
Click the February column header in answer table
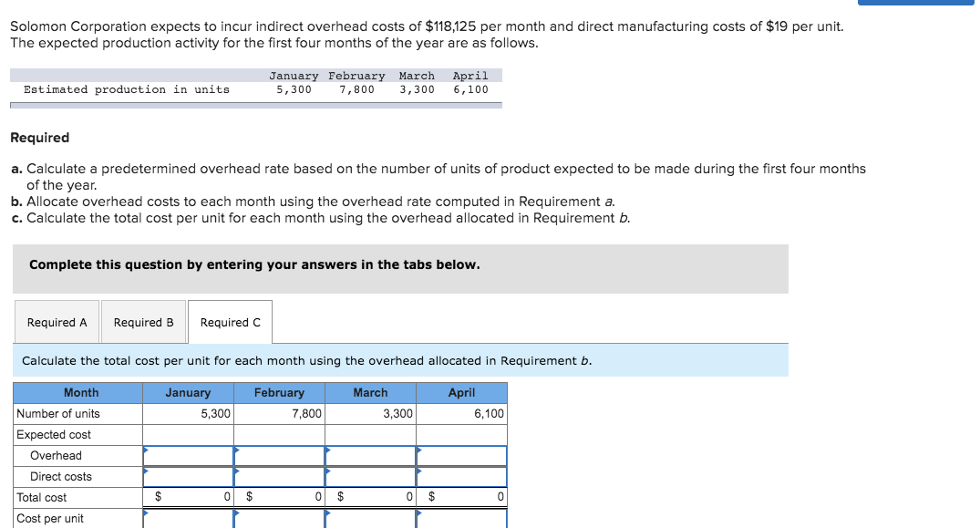pyautogui.click(x=279, y=392)
